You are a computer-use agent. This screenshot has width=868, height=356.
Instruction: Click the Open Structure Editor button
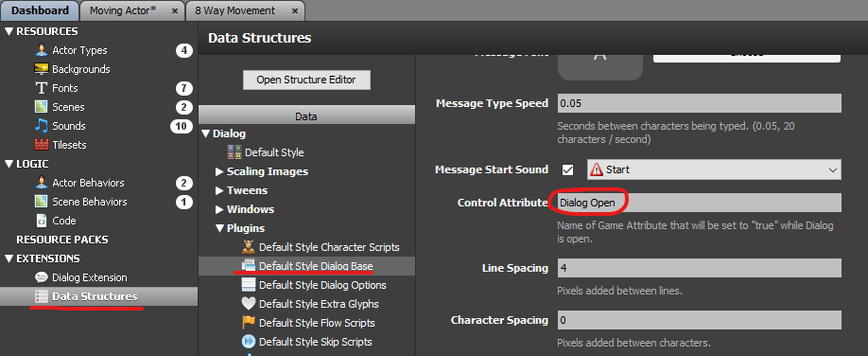pyautogui.click(x=306, y=80)
